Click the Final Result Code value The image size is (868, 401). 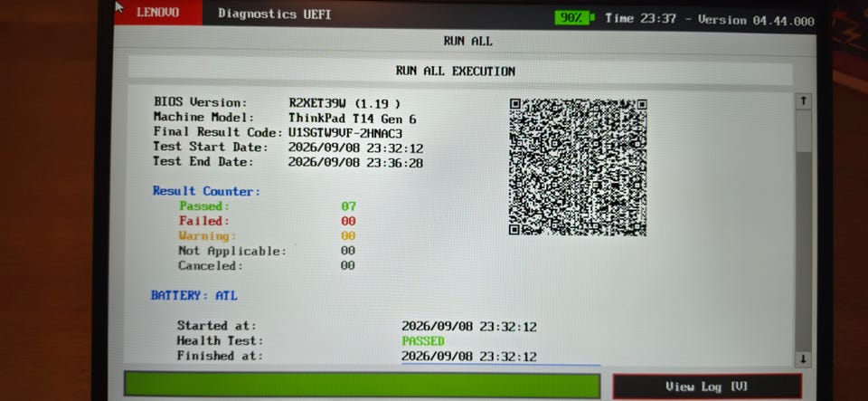(x=345, y=133)
